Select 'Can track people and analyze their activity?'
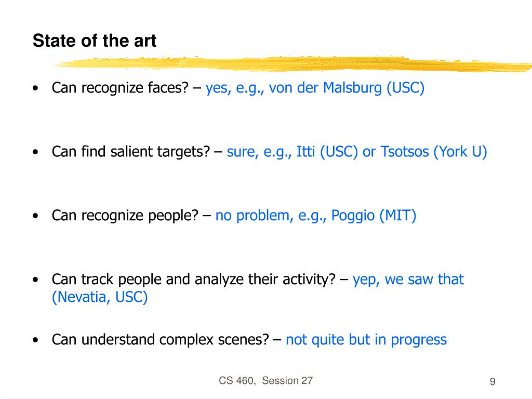 tap(193, 280)
